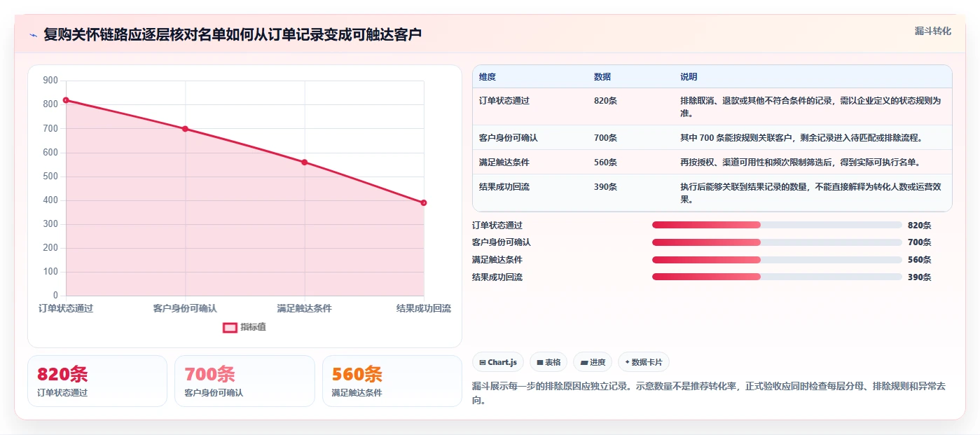
Task: Click the 560 data point on chart
Action: 305,163
